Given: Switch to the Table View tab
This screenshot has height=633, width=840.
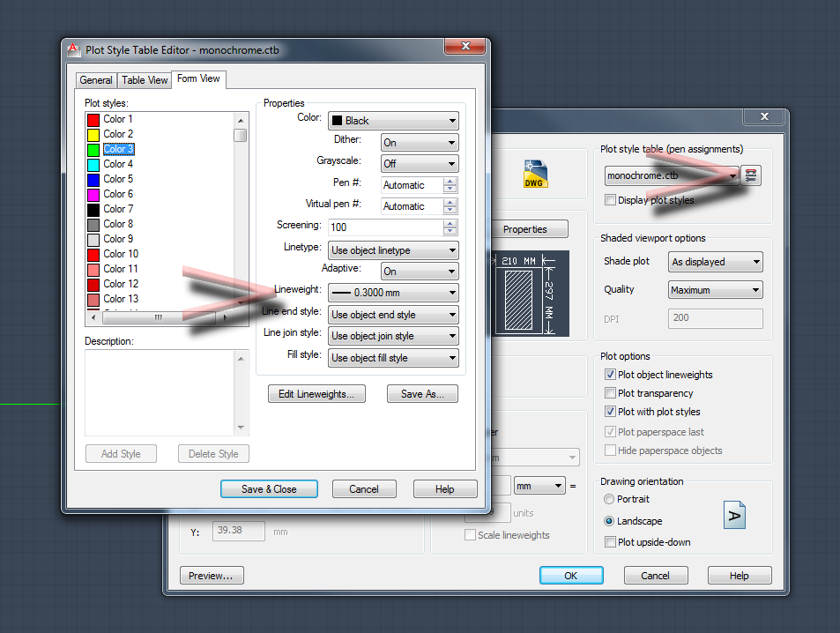Looking at the screenshot, I should 145,80.
